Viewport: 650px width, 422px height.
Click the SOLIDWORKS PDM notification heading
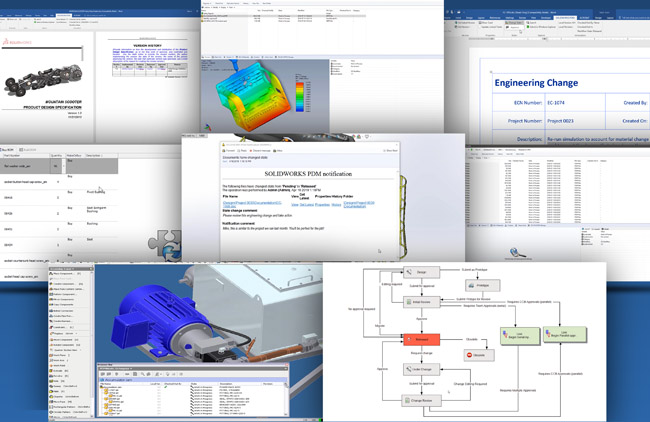click(308, 174)
